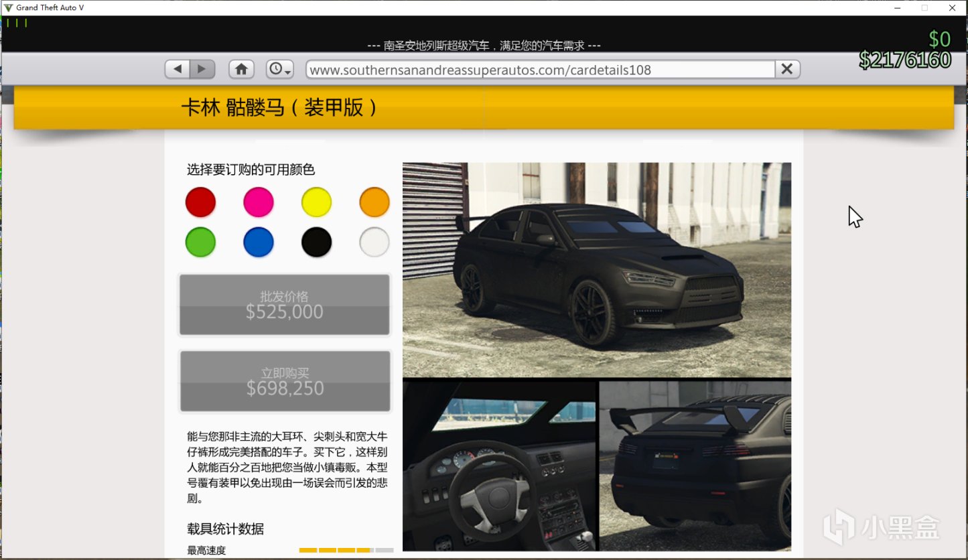Select the yellow car color

tap(316, 202)
